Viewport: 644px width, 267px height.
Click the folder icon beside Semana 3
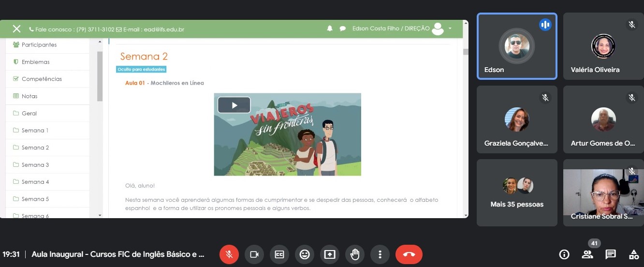coord(16,165)
